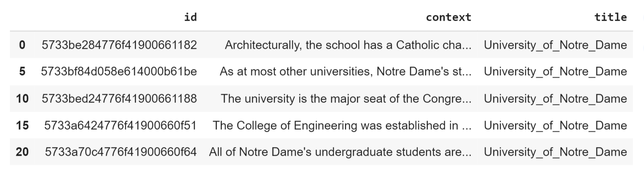Click context about undergraduate students
The height and width of the screenshot is (173, 644).
click(340, 152)
